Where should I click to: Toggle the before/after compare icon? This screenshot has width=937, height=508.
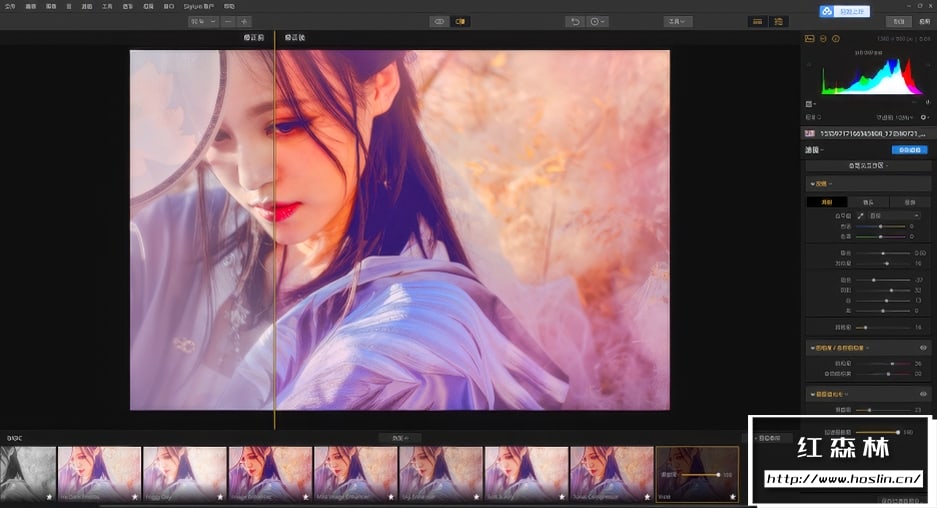tap(460, 22)
